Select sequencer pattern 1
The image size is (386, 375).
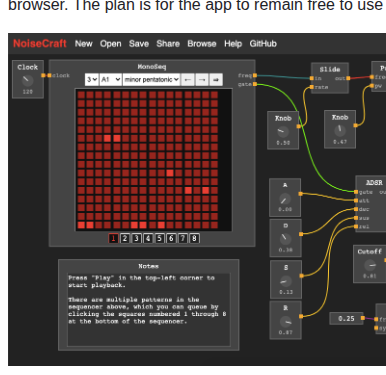click(113, 238)
